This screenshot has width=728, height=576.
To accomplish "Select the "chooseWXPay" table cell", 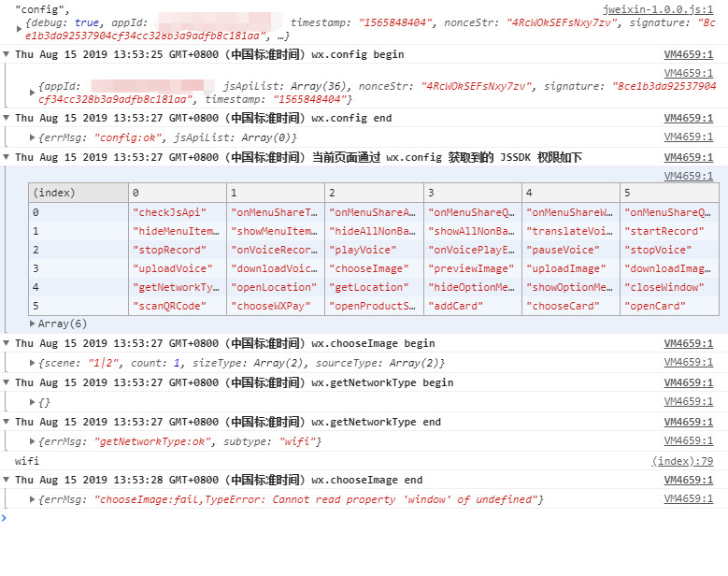I will click(276, 306).
